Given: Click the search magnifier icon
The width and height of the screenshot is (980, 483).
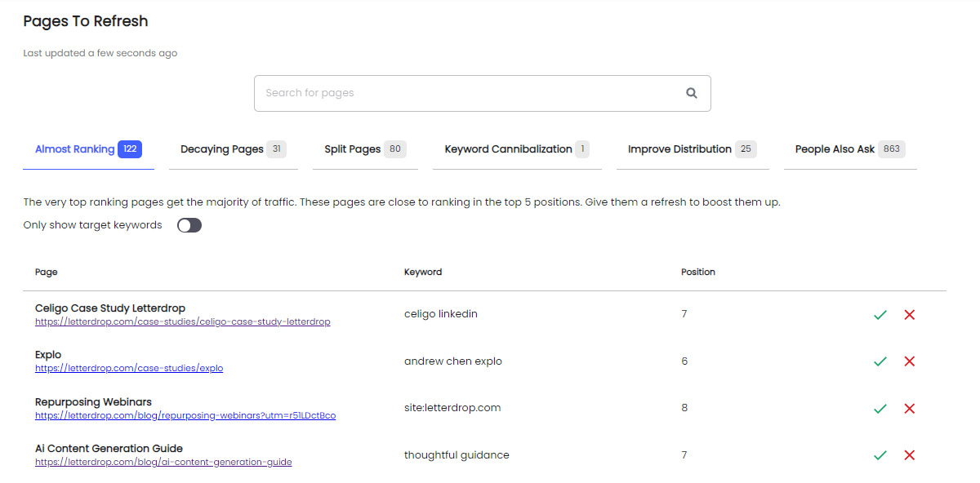Looking at the screenshot, I should click(x=691, y=93).
